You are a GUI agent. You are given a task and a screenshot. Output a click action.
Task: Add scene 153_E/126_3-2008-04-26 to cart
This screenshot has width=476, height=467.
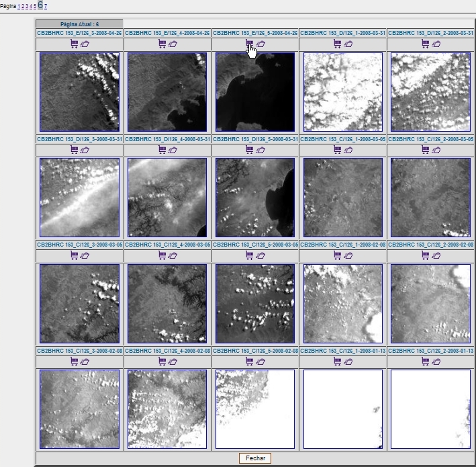pos(75,44)
